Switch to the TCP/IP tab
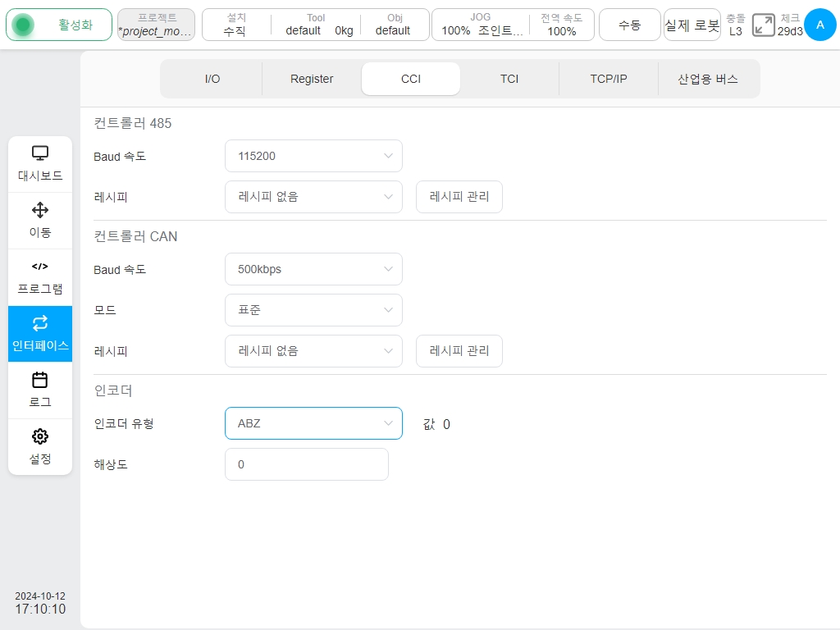The height and width of the screenshot is (630, 840). 609,79
